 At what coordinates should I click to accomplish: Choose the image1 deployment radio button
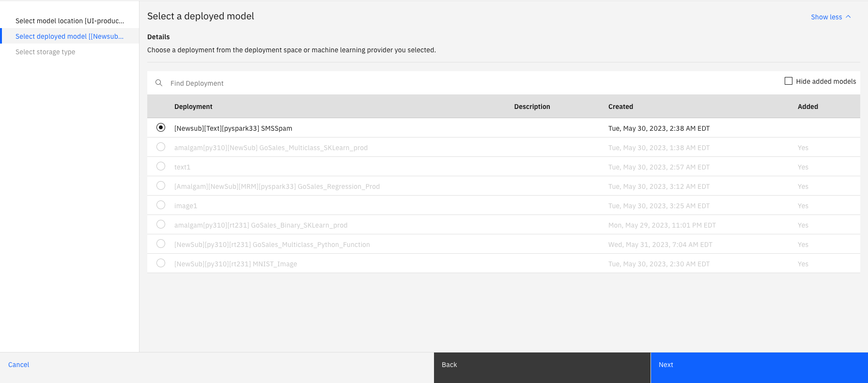161,205
